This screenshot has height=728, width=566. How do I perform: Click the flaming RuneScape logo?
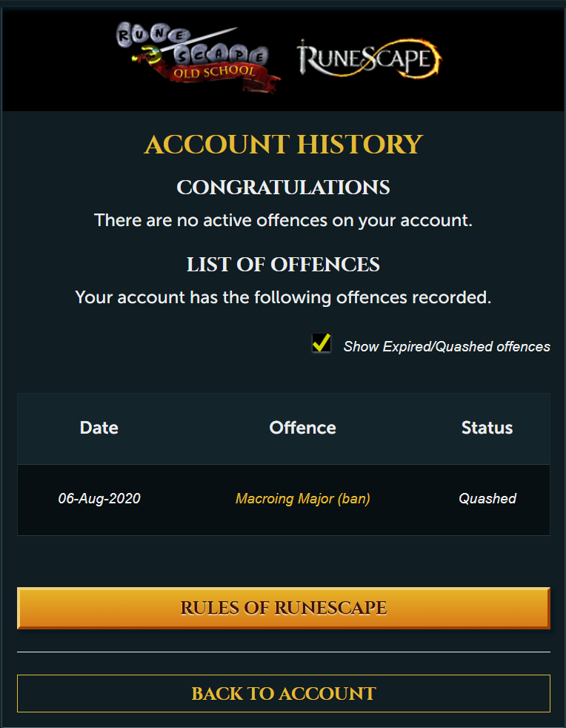pos(369,58)
